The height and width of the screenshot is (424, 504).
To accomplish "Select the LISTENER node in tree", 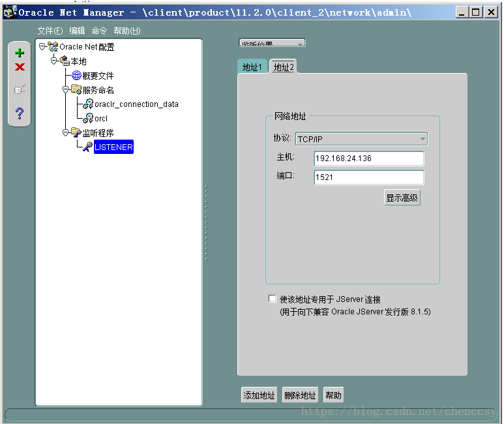I will (x=113, y=147).
